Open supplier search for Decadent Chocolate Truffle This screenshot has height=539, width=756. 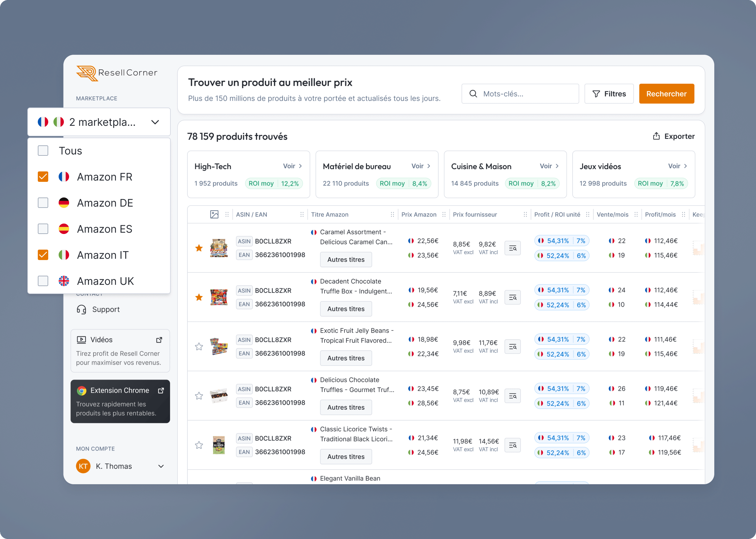pyautogui.click(x=512, y=298)
